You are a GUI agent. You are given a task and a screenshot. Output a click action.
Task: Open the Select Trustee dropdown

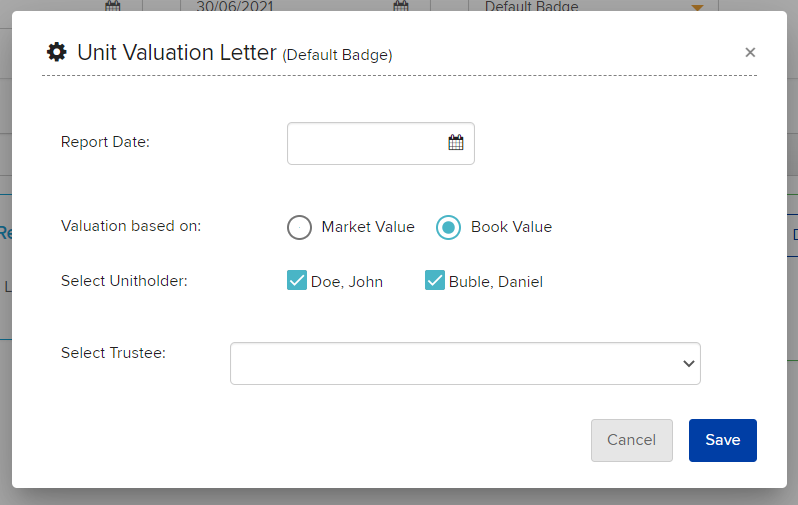(465, 363)
